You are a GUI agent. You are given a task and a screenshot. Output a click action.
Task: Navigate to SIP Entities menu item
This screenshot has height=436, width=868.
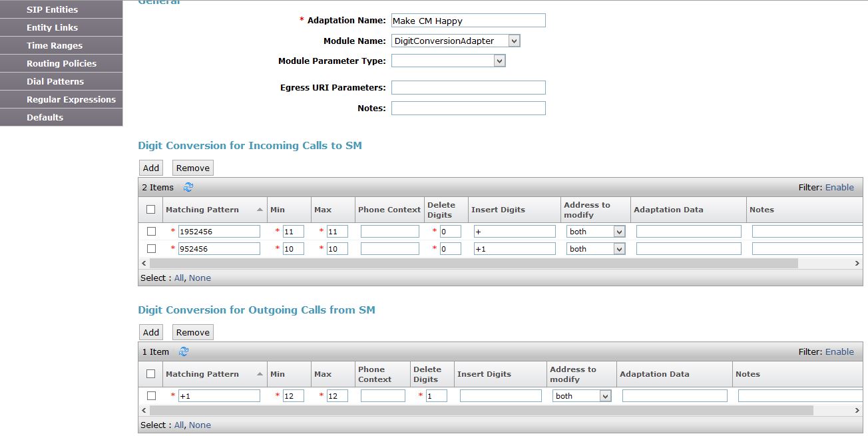point(52,9)
